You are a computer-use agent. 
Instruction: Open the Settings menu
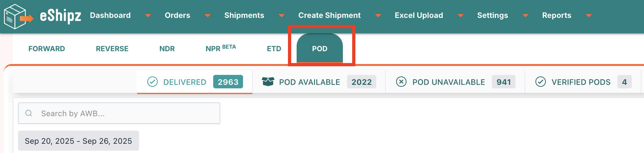492,15
